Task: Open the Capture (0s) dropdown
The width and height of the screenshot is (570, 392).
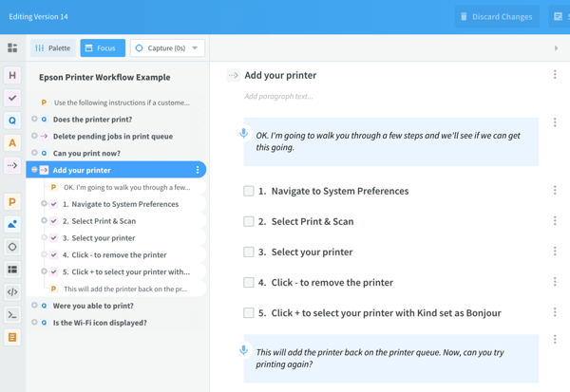Action: [x=167, y=48]
